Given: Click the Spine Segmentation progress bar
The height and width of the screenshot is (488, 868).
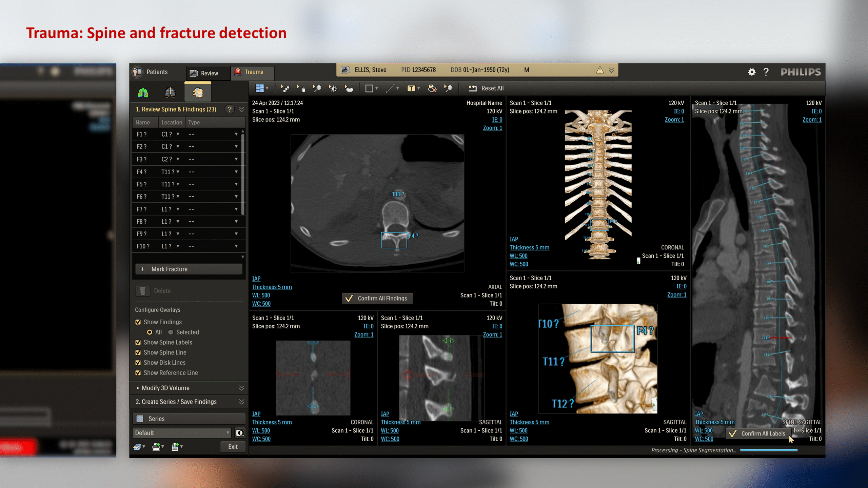Looking at the screenshot, I should coord(768,450).
